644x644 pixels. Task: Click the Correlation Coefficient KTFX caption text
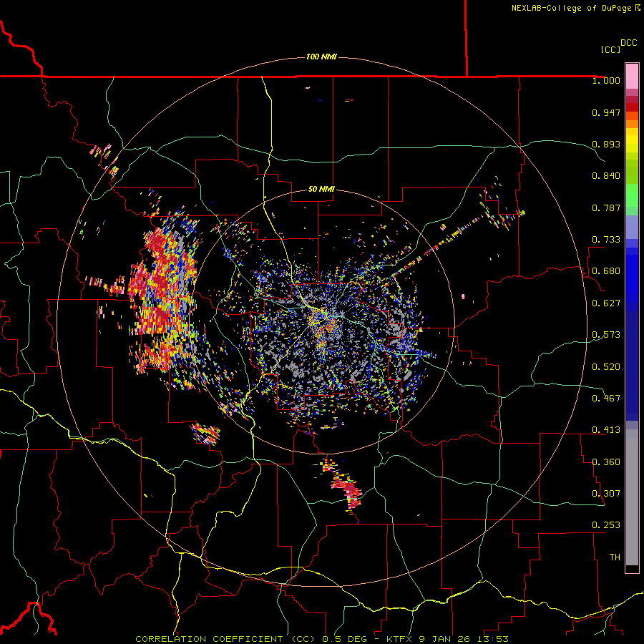(x=322, y=639)
